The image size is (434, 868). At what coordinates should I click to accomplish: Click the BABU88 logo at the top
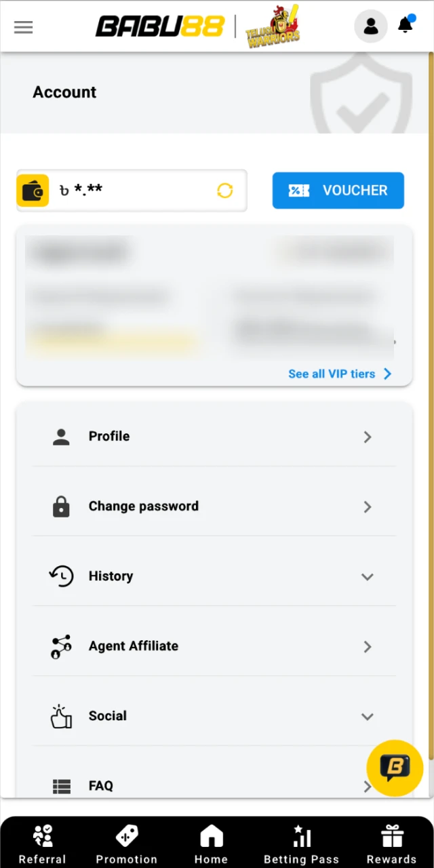click(x=160, y=26)
